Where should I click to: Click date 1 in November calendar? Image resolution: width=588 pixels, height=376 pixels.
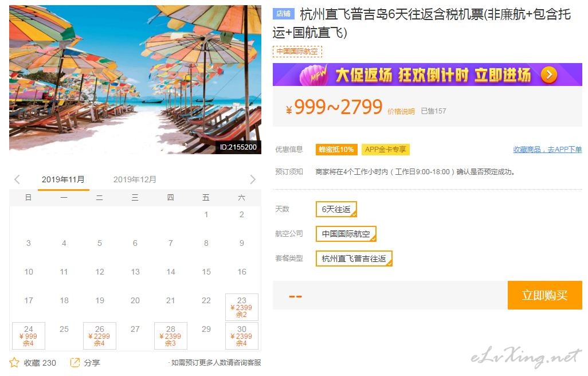pos(206,214)
